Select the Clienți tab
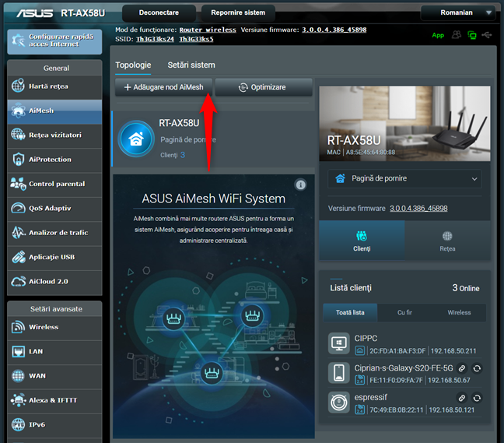 362,241
